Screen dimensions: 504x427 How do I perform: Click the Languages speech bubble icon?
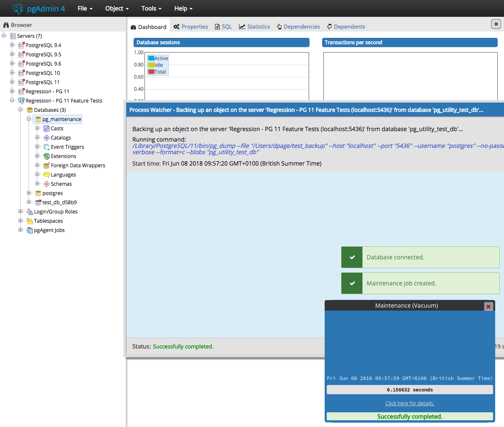47,175
